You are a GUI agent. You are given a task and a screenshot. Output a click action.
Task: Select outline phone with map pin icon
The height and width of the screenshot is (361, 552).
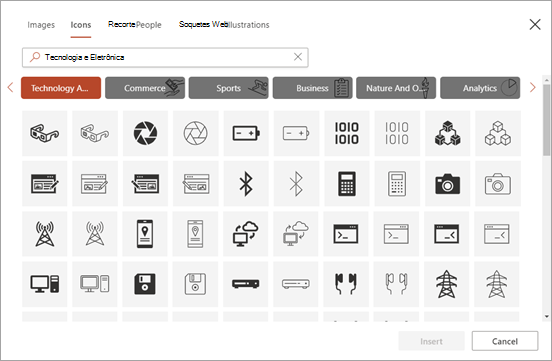[195, 234]
